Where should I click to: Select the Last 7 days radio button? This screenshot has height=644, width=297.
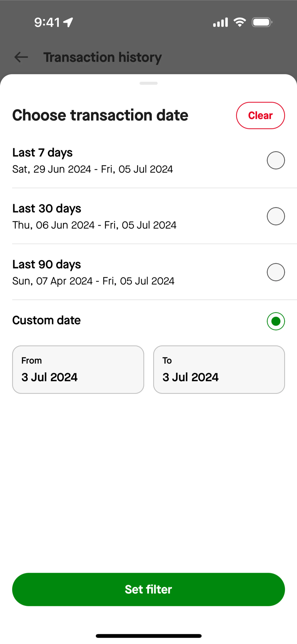(x=276, y=160)
